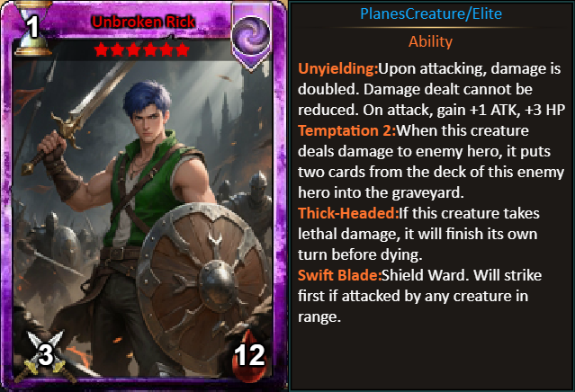Click the red blood drop health icon

[249, 355]
